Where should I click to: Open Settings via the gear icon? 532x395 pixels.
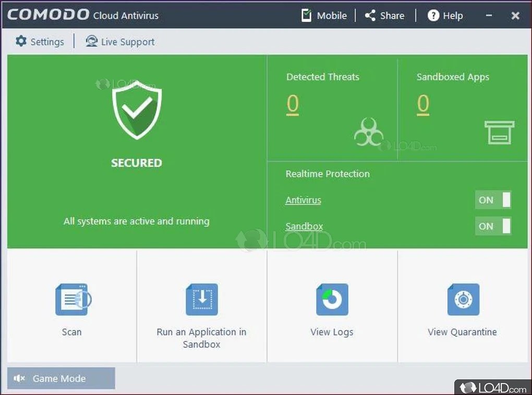[21, 41]
